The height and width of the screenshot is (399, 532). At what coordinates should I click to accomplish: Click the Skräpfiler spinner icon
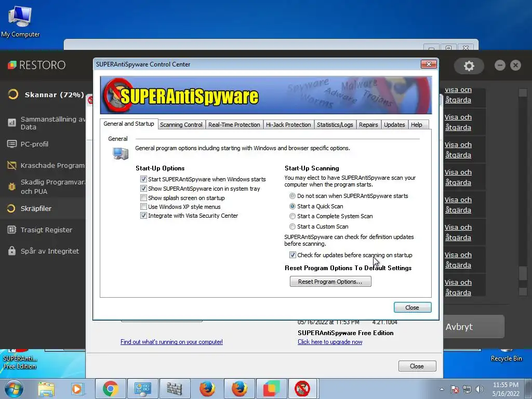click(11, 208)
